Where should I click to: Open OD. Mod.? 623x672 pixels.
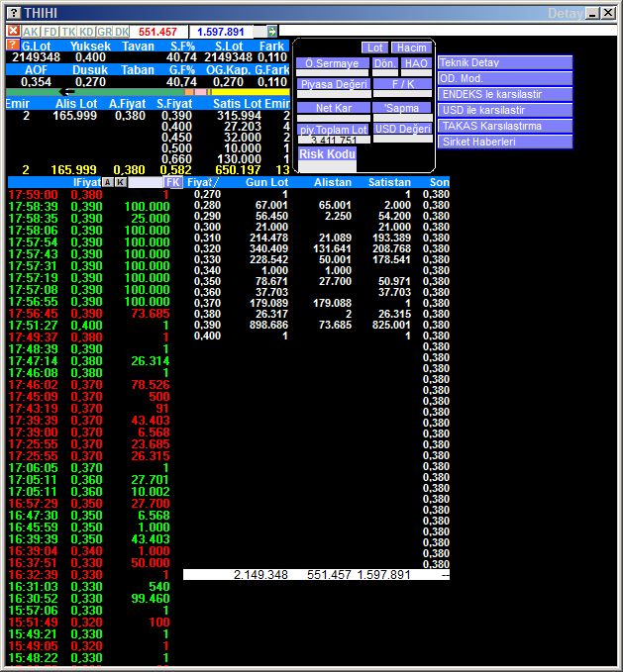(x=505, y=78)
